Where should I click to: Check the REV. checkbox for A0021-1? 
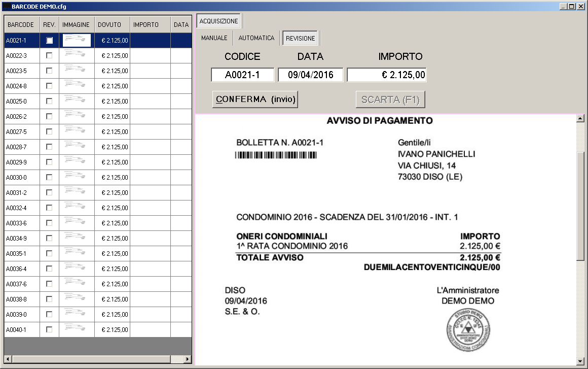click(x=49, y=40)
